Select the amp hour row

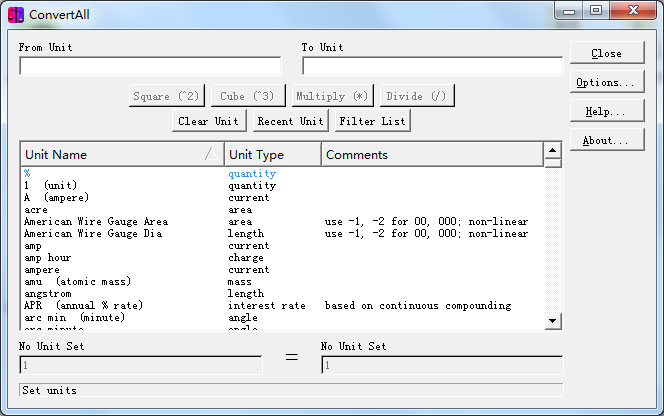(x=282, y=258)
